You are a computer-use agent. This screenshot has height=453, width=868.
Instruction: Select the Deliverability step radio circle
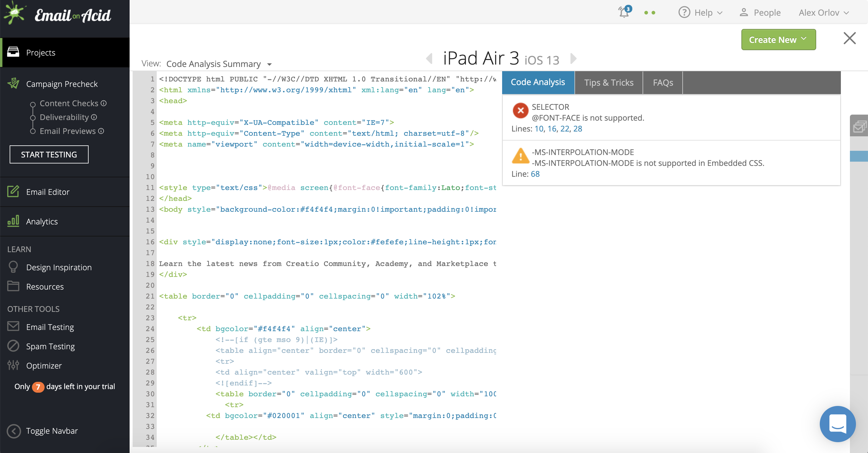(33, 118)
